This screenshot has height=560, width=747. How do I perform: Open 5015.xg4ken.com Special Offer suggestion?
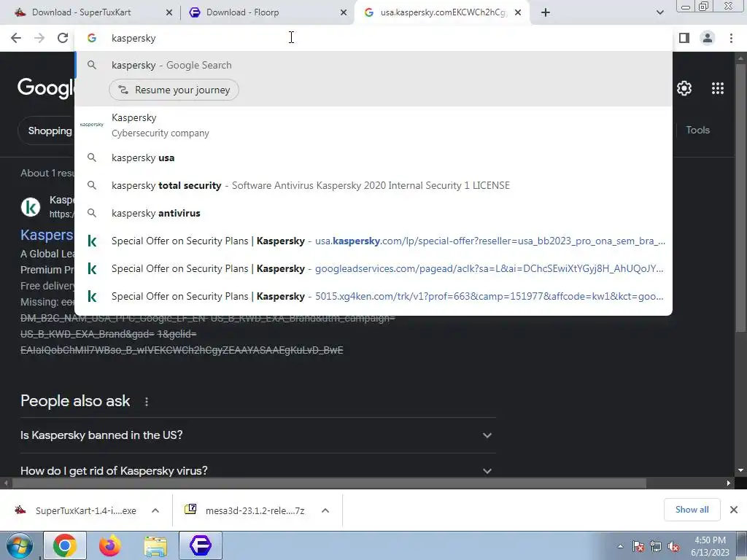[x=373, y=296]
